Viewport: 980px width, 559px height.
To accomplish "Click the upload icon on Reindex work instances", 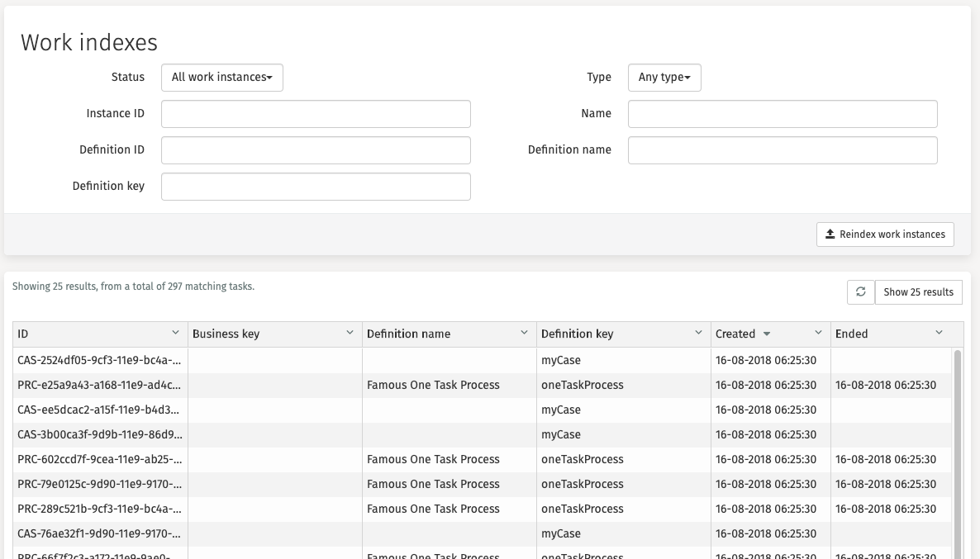I will coord(830,234).
